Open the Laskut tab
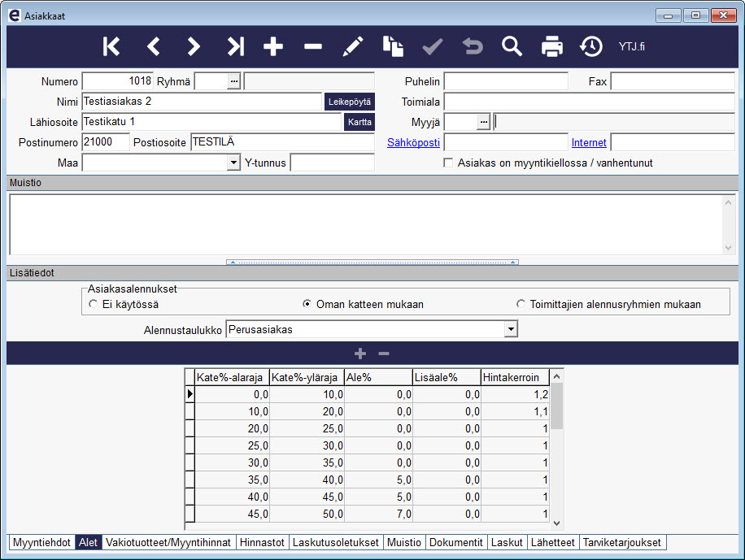 (x=507, y=542)
